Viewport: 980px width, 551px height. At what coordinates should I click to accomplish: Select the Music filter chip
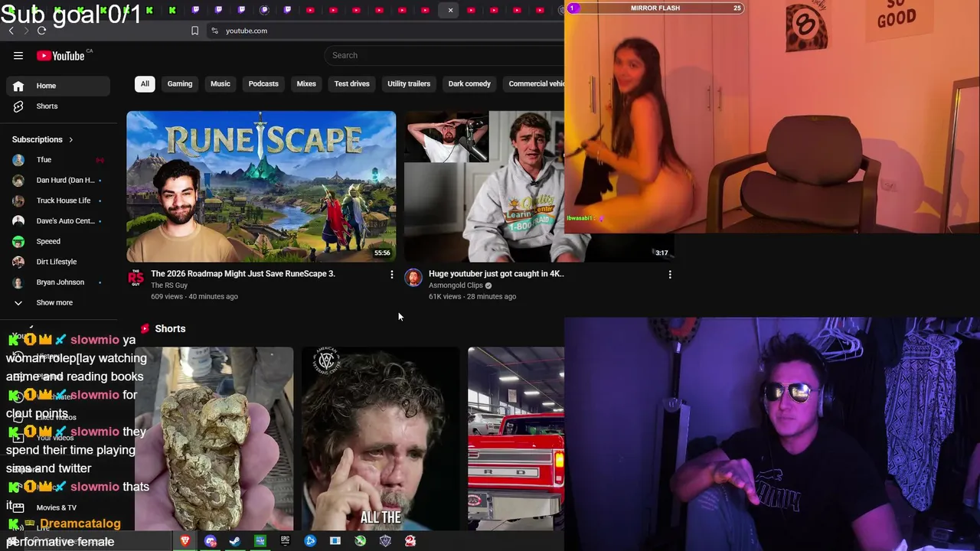pyautogui.click(x=220, y=83)
